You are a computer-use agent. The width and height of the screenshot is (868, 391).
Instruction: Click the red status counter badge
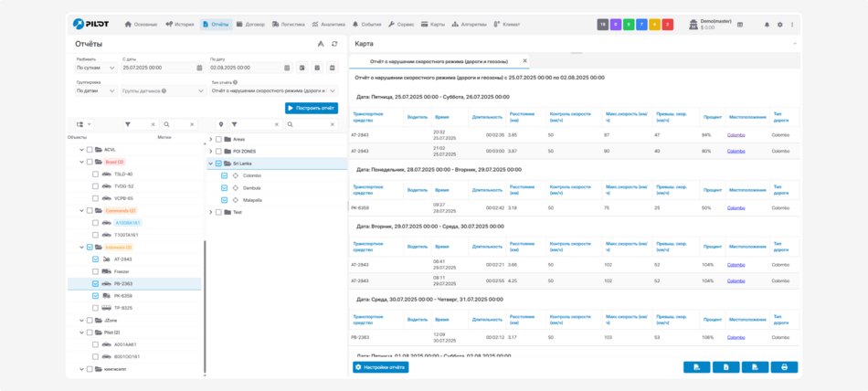[x=668, y=25]
